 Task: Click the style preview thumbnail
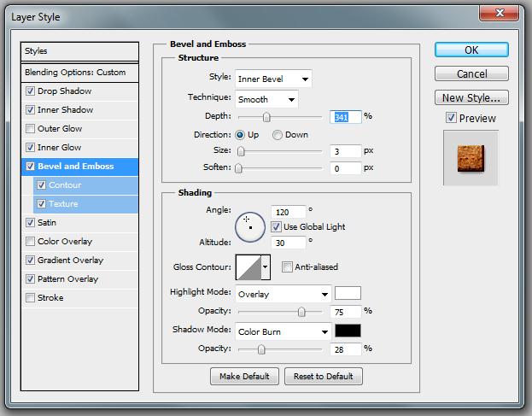click(x=471, y=157)
